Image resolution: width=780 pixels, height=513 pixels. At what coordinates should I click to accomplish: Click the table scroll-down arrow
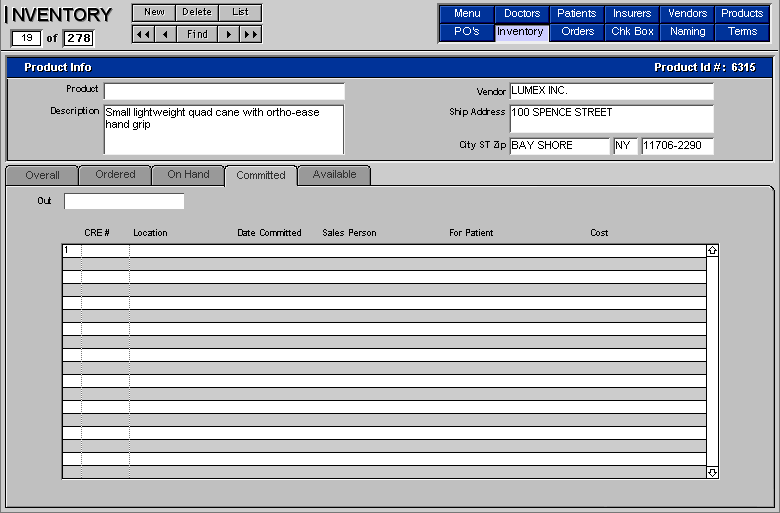(x=712, y=472)
